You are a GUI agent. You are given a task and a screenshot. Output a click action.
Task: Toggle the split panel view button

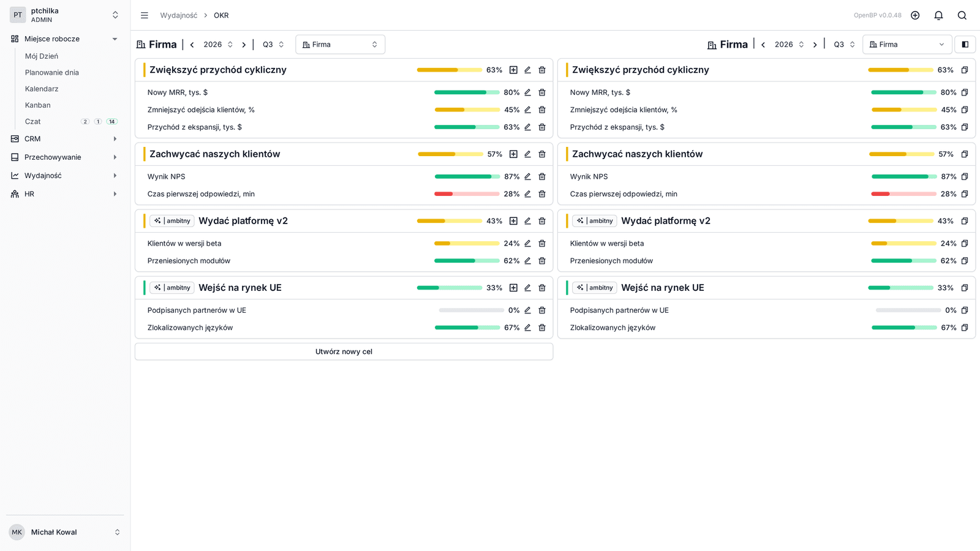[965, 44]
